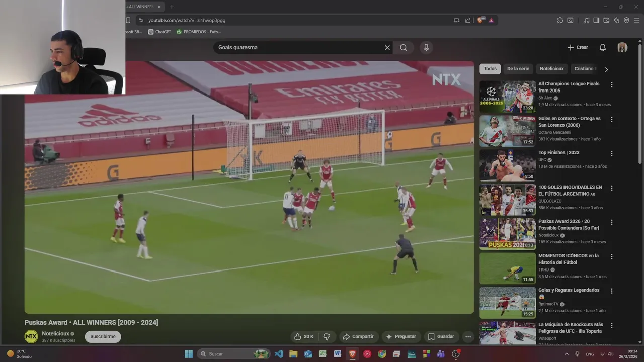Open options menu for Goles en contexto
This screenshot has width=644, height=362.
click(612, 119)
